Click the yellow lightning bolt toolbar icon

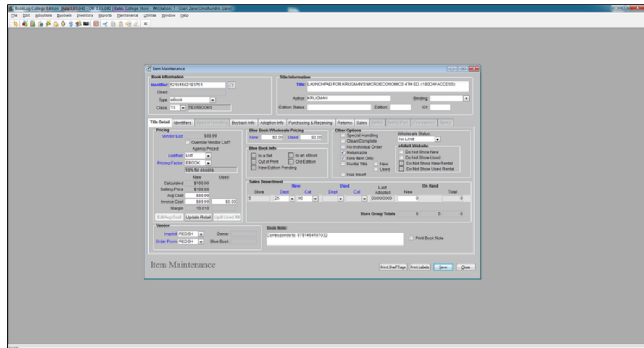pyautogui.click(x=48, y=24)
